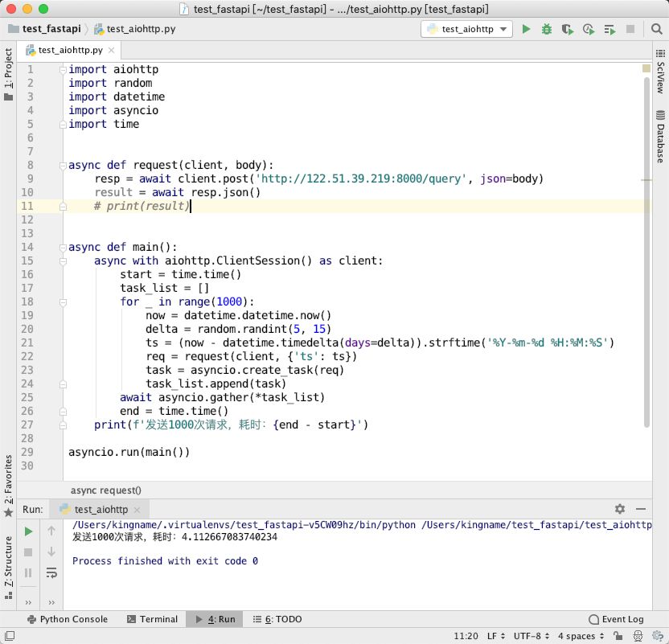669x644 pixels.
Task: Open Search Everywhere magnifier icon
Action: [x=657, y=29]
